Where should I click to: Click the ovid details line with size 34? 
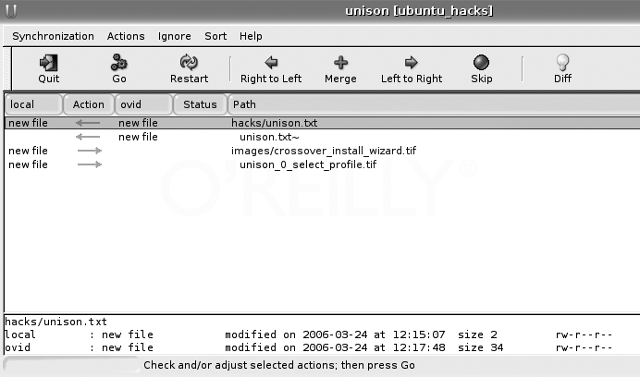coord(309,348)
